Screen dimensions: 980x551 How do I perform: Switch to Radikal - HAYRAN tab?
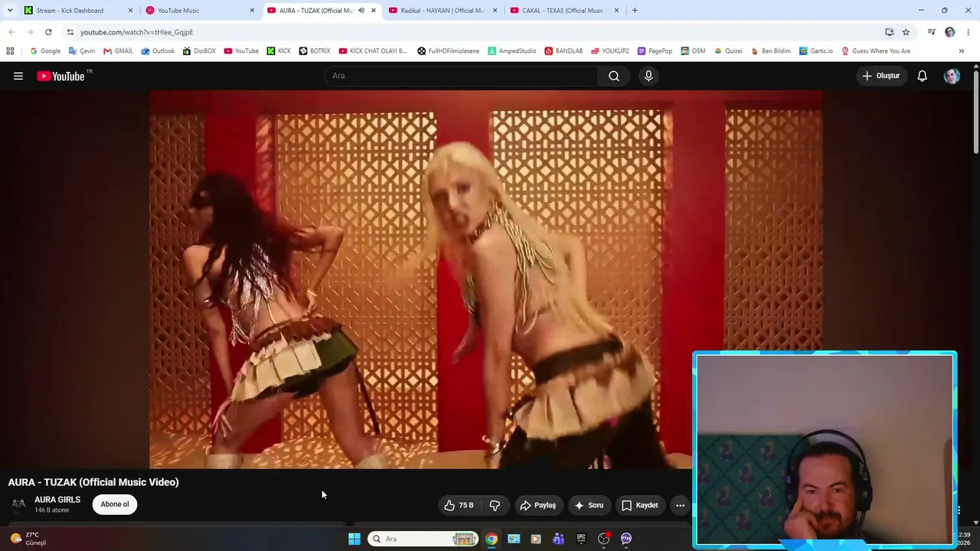pyautogui.click(x=443, y=10)
